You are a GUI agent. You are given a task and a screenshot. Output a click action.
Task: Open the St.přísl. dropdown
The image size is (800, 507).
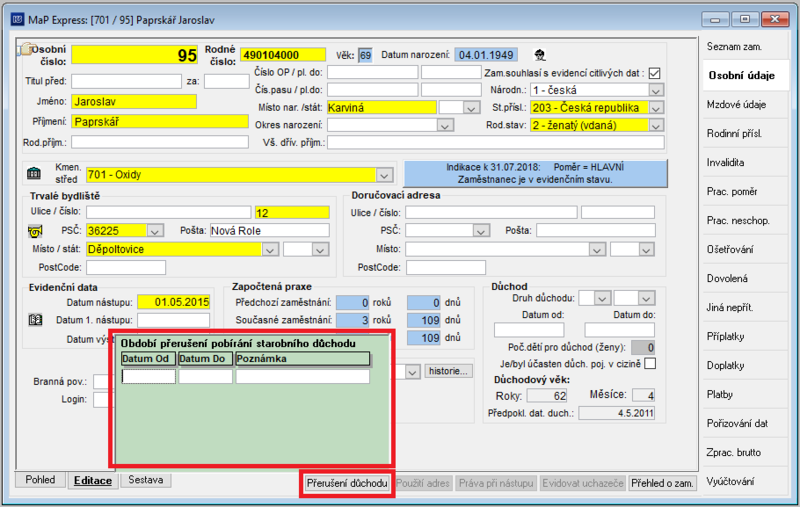pyautogui.click(x=656, y=108)
